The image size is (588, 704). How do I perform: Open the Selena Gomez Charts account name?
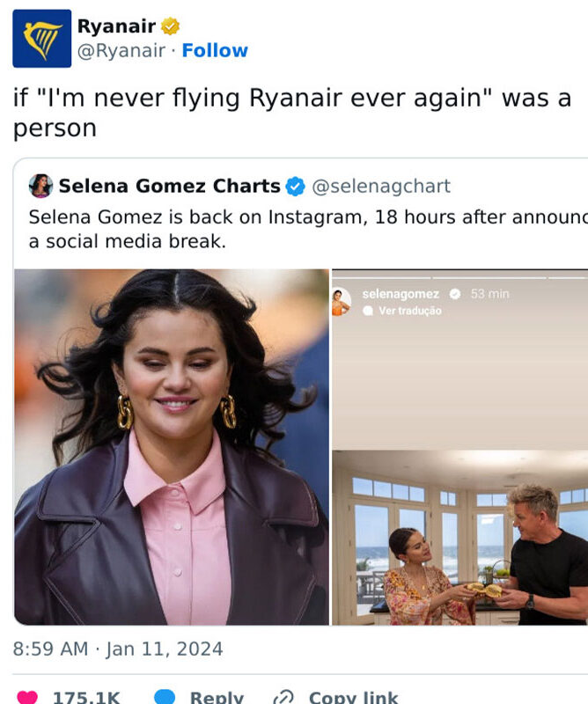[x=169, y=187]
